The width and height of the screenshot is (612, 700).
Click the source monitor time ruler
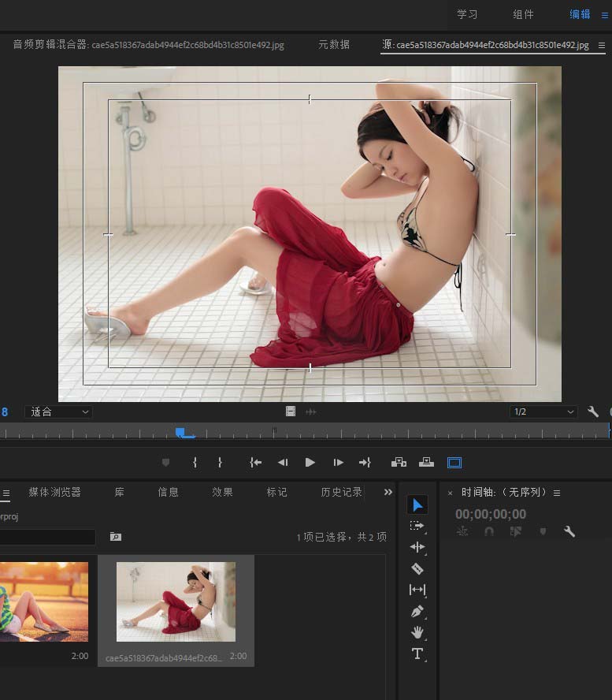305,432
